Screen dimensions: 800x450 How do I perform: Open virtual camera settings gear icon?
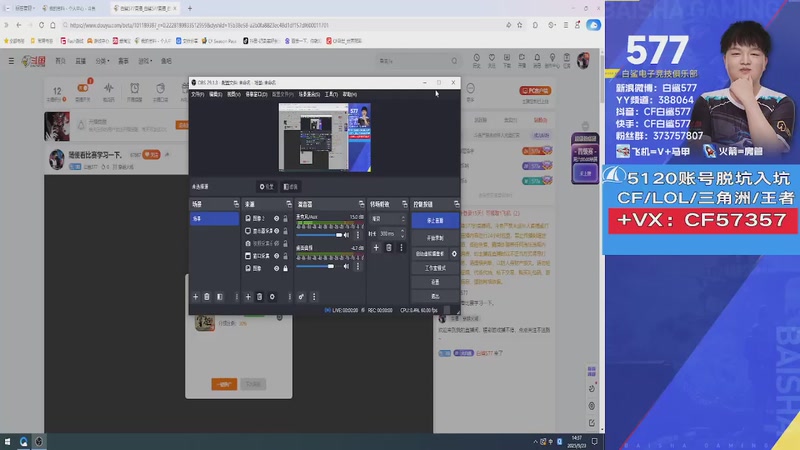click(454, 254)
